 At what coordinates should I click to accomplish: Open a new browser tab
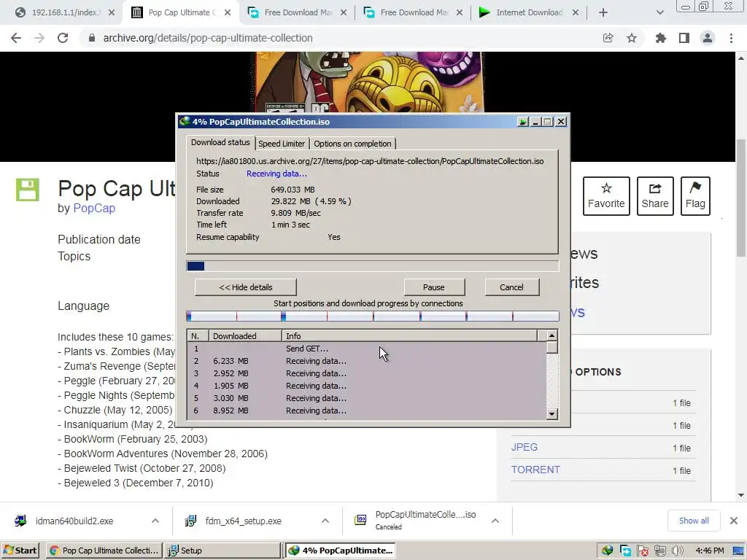(603, 12)
